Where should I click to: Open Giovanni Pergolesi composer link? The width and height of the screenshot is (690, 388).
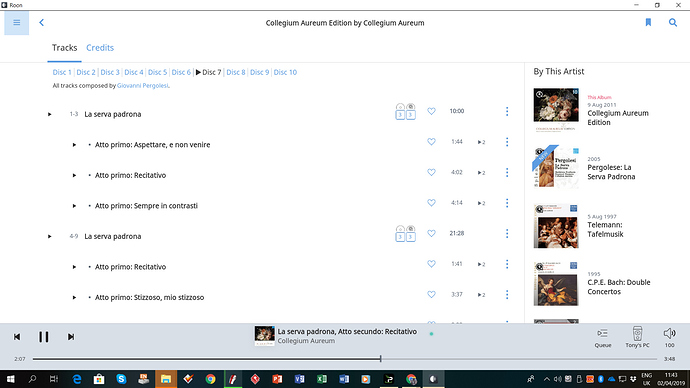point(143,86)
